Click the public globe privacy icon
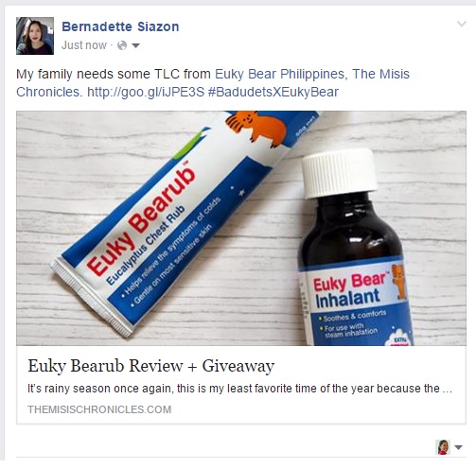This screenshot has height=469, width=476. (122, 45)
